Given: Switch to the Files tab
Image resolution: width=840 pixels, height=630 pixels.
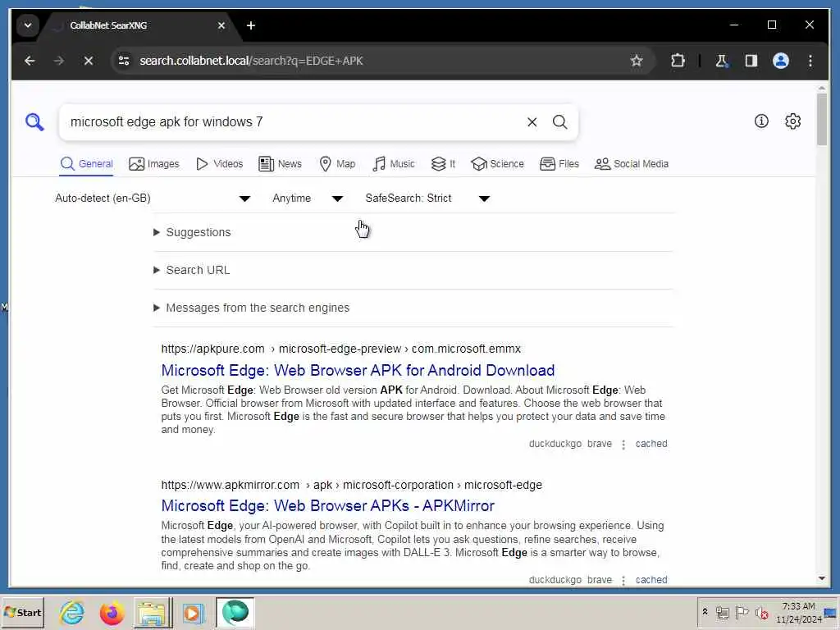Looking at the screenshot, I should 559,164.
